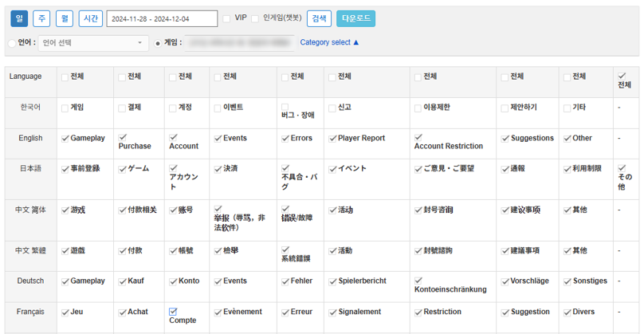Uncheck the English Gameplay checkbox
This screenshot has height=334, width=644.
tap(65, 138)
